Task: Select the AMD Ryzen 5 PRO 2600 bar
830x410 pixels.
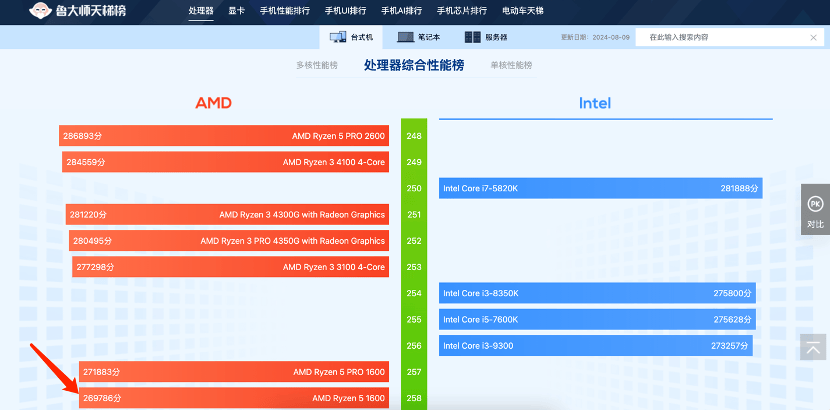Action: point(224,136)
